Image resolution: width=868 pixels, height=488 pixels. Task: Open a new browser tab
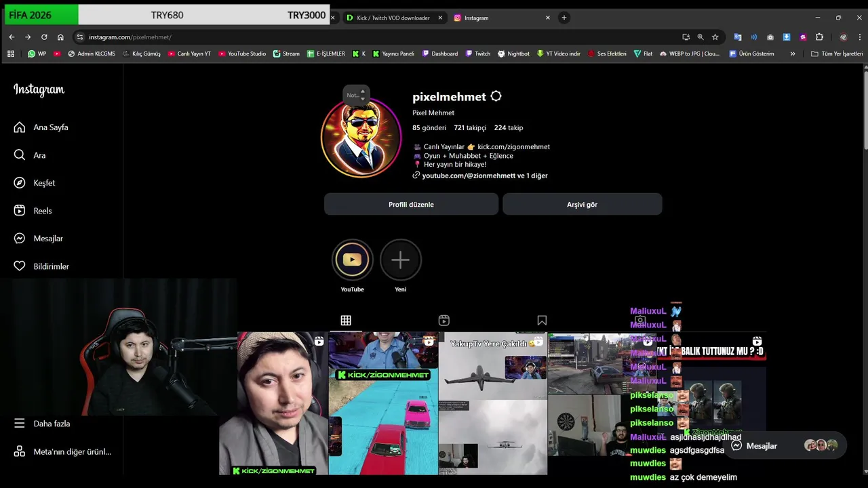tap(564, 18)
